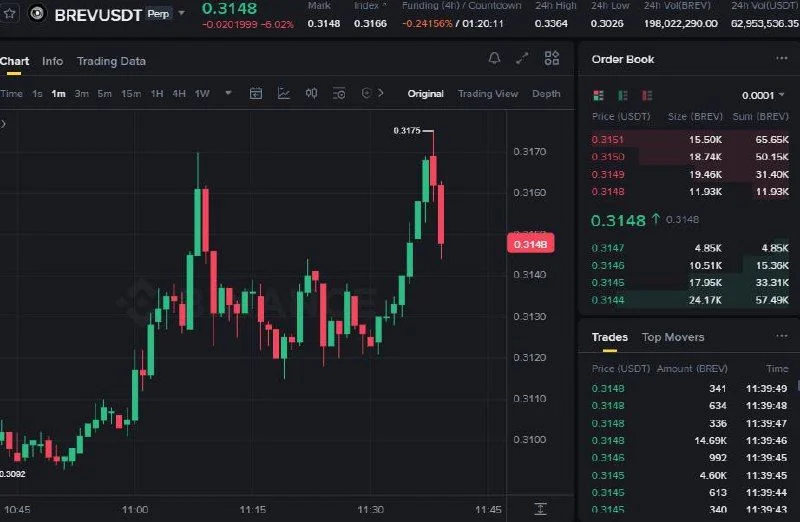This screenshot has height=522, width=800.
Task: Switch to Original chart view
Action: [x=426, y=94]
